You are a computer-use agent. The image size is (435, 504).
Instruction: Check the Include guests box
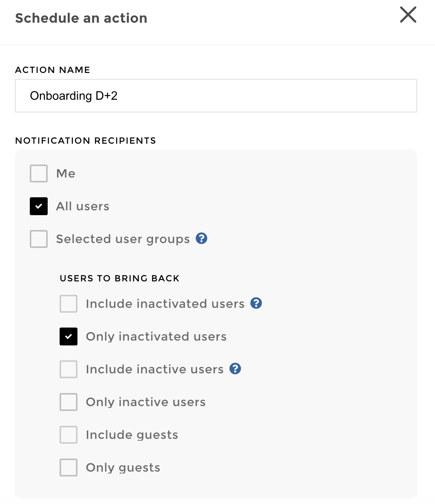click(x=68, y=435)
